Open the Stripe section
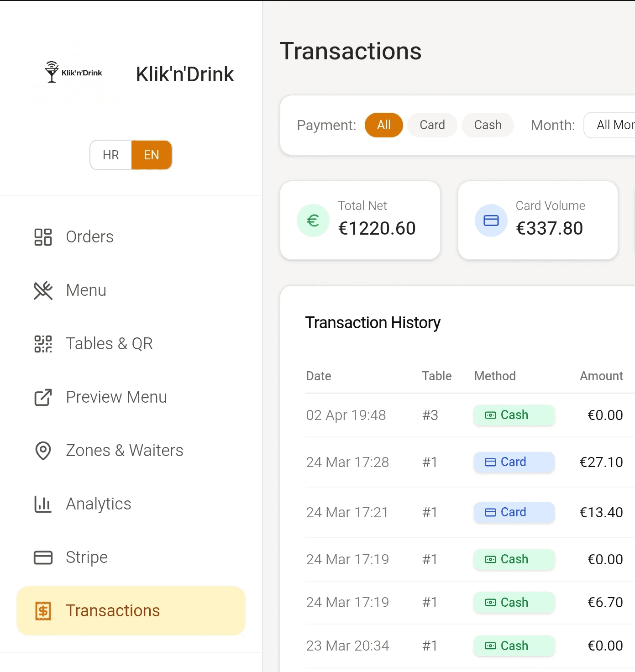Screen dimensions: 635x672 coord(131,557)
